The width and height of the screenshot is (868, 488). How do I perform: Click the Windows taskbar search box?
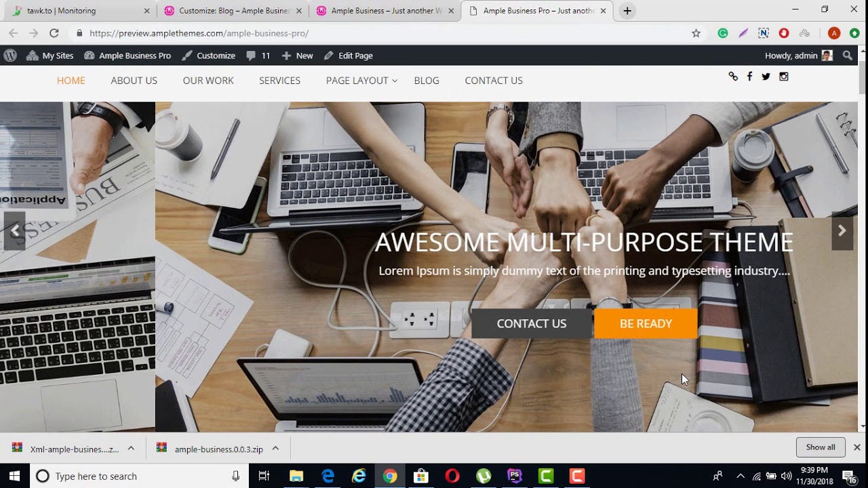pos(138,476)
